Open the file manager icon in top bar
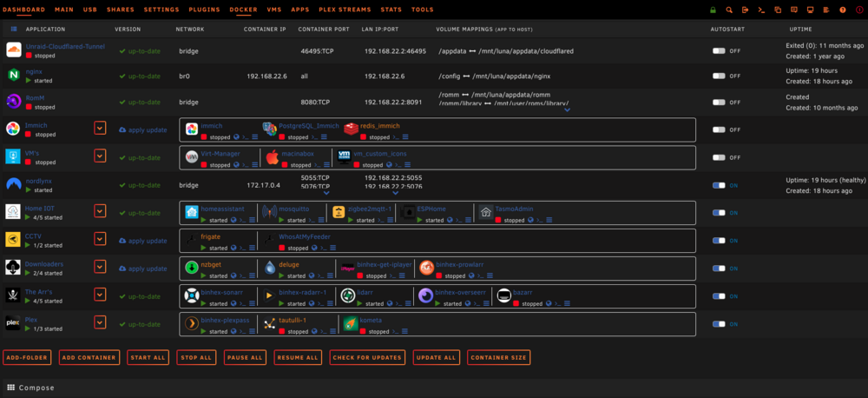This screenshot has width=868, height=398. [x=778, y=10]
